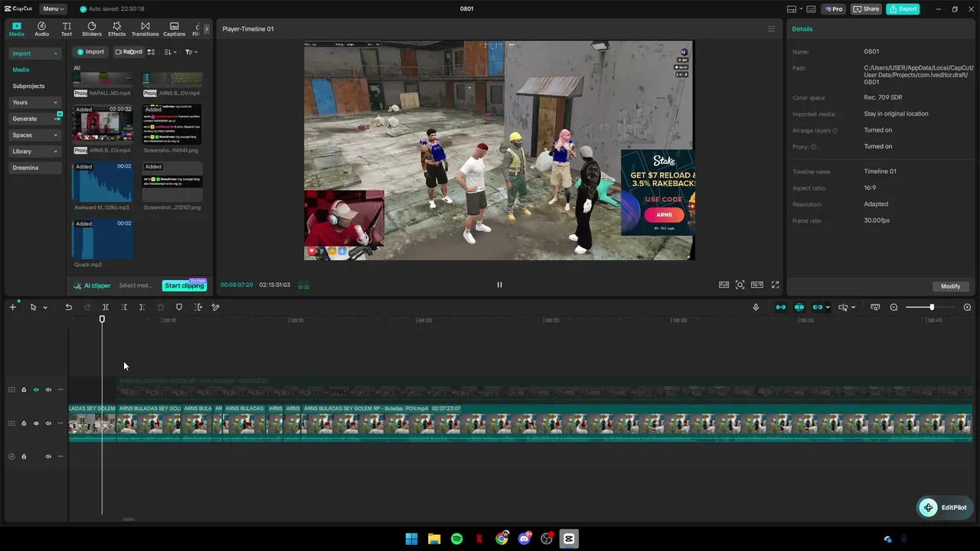Toggle visibility eye of the main video track

pyautogui.click(x=36, y=423)
